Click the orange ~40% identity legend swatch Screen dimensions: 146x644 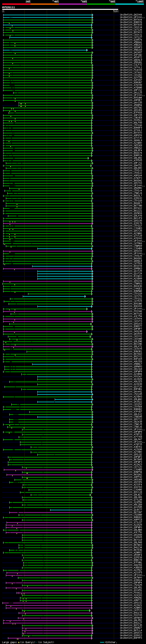[45, 4]
